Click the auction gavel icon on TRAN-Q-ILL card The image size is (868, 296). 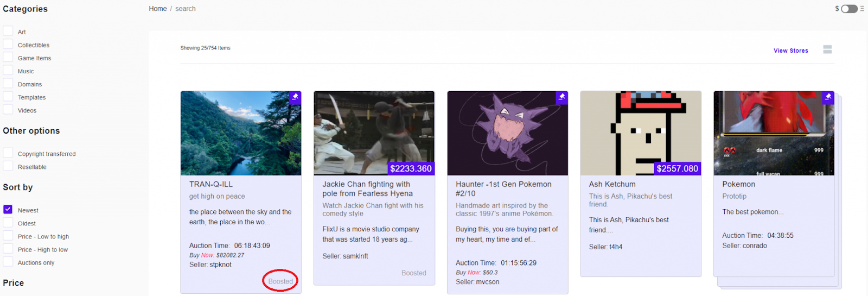[295, 97]
